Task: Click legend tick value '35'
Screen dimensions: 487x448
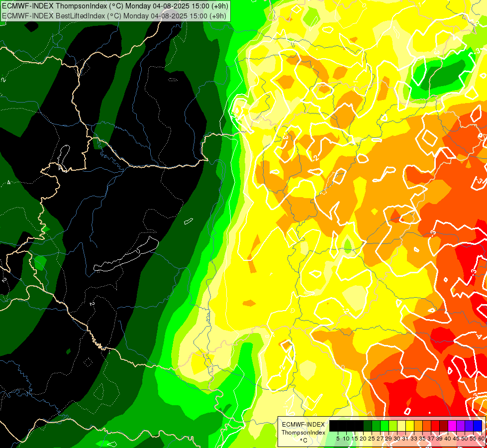Action: tap(423, 439)
